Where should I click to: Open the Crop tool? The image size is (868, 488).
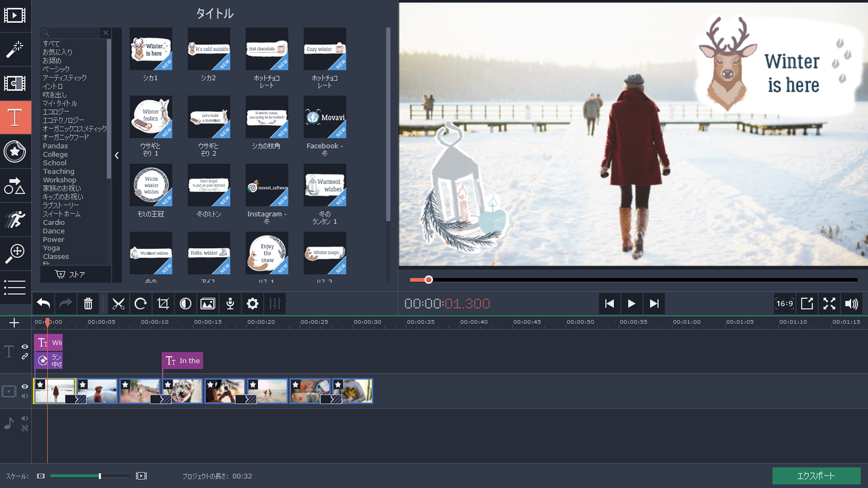(x=163, y=304)
